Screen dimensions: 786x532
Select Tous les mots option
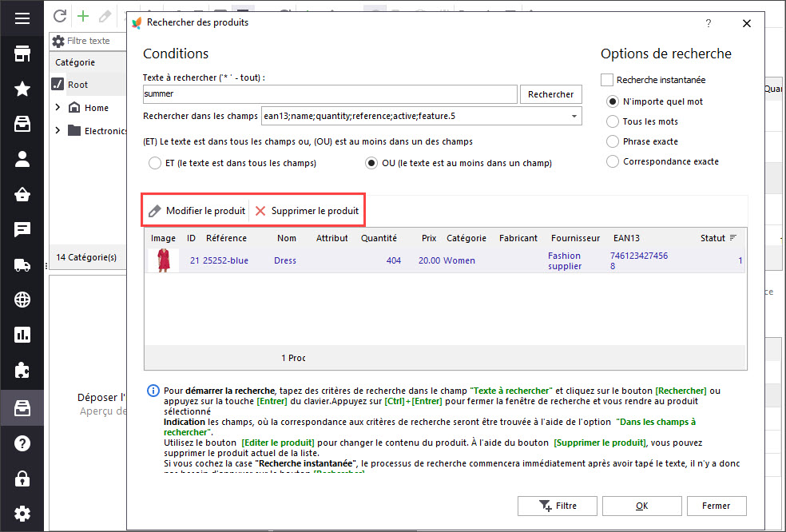point(612,121)
